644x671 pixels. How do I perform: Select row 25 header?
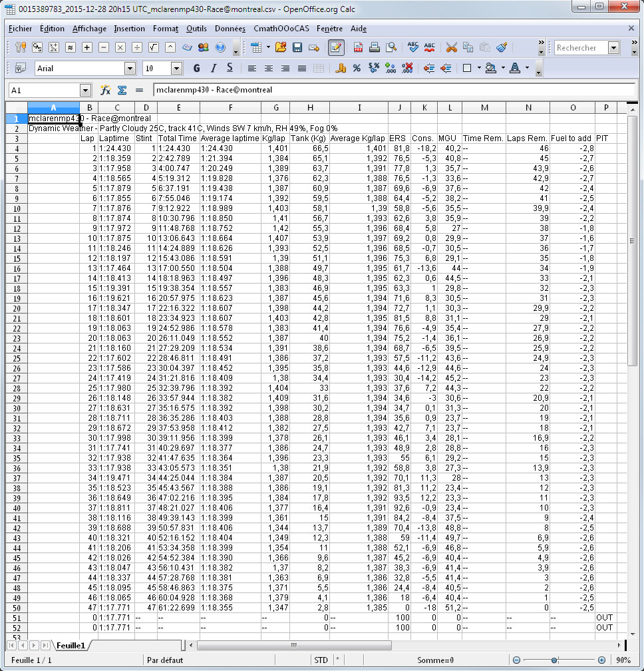point(17,358)
